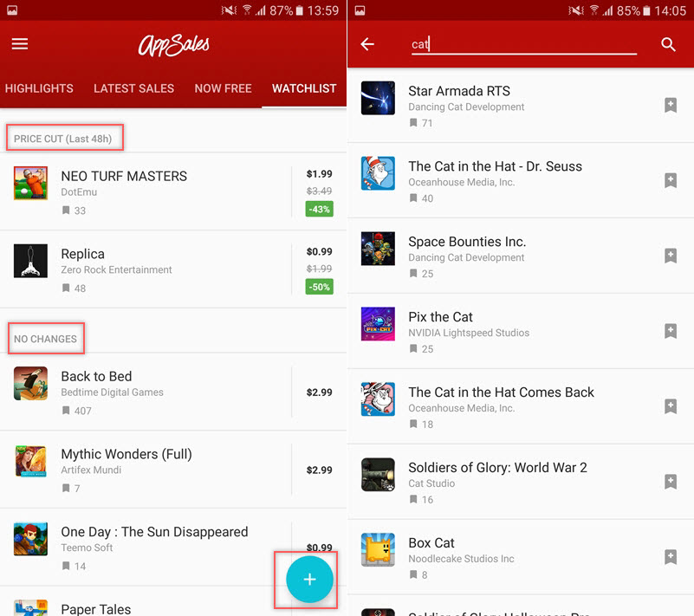
Task: Tap developer NVIDIA Lightspeed Studios
Action: pyautogui.click(x=469, y=333)
